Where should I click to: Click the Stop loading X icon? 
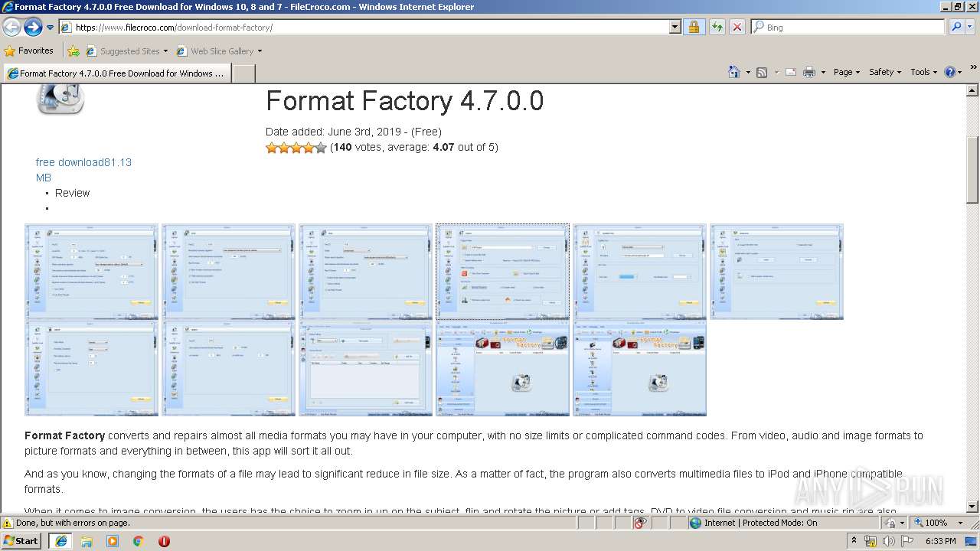tap(737, 28)
